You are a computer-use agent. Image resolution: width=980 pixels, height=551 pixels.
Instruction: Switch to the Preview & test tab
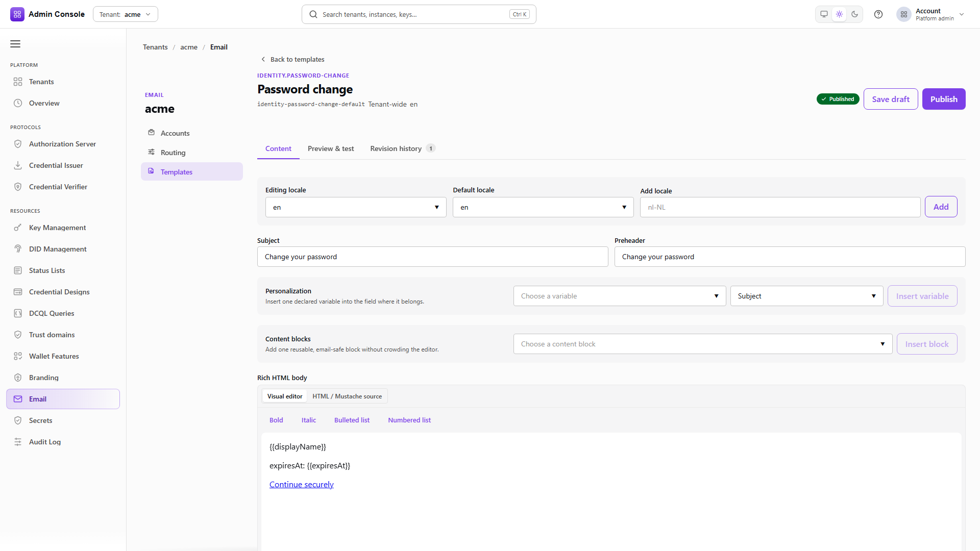point(331,148)
